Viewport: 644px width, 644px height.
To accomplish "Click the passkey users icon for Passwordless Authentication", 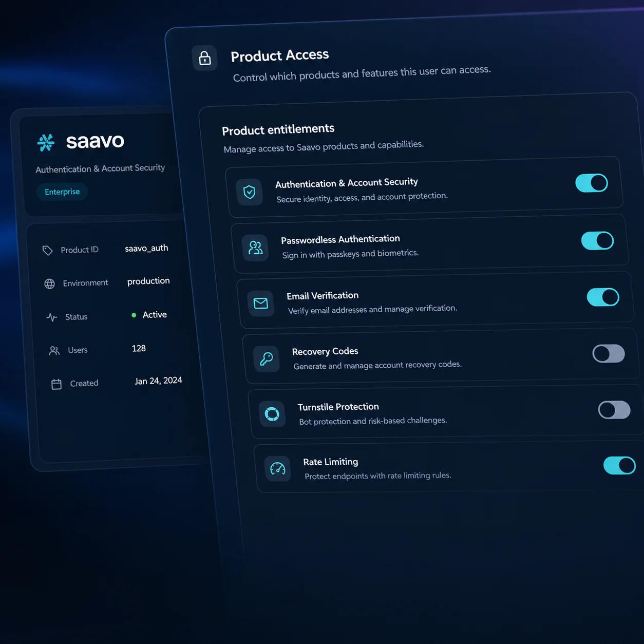I will [x=255, y=248].
